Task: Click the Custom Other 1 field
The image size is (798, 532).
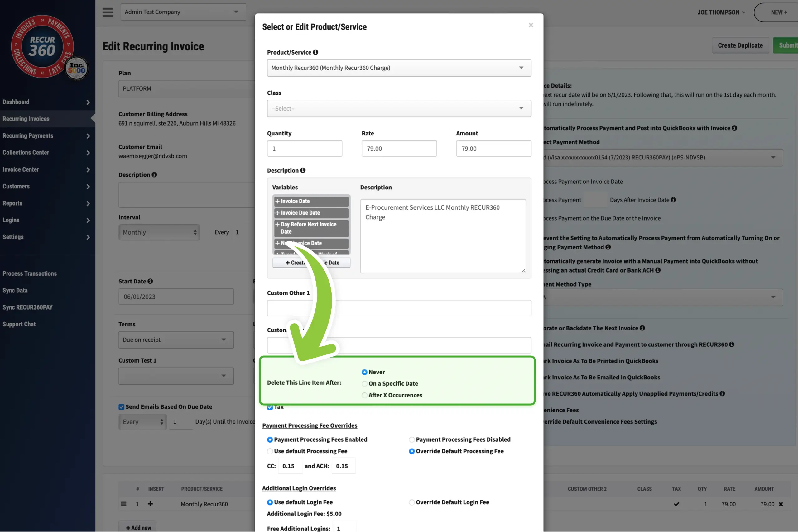Action: pyautogui.click(x=399, y=308)
